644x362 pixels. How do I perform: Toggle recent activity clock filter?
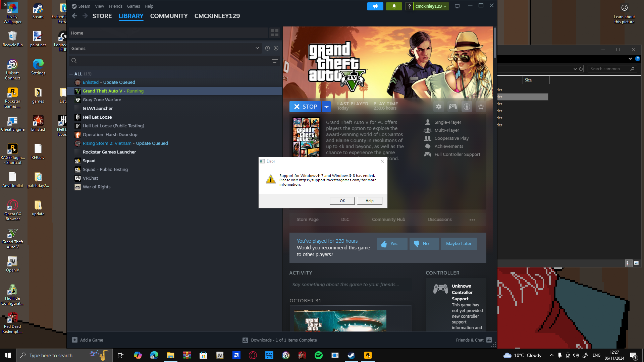267,48
